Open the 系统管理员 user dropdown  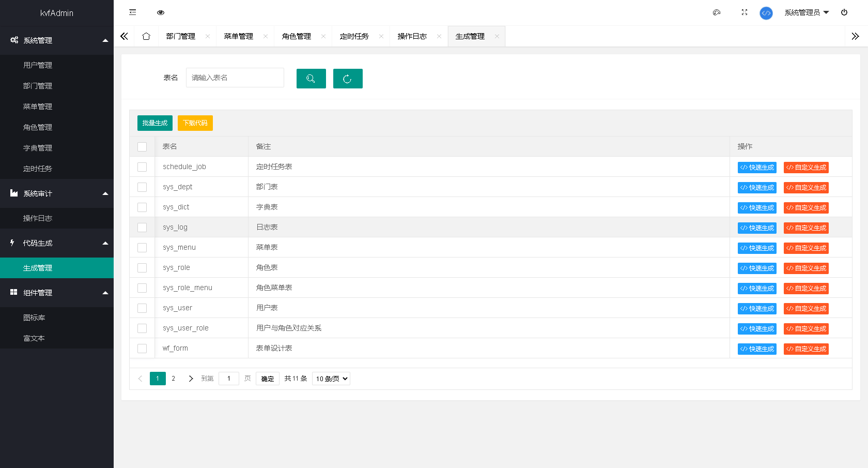804,12
